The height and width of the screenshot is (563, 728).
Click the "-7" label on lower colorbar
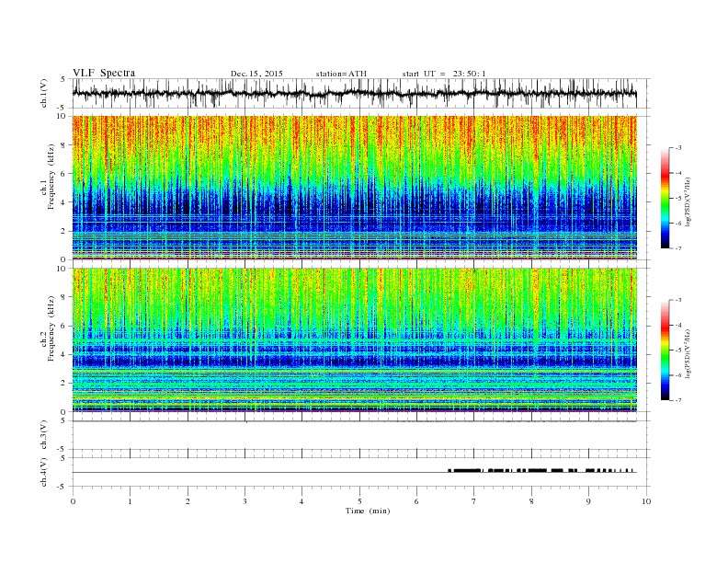[x=678, y=400]
